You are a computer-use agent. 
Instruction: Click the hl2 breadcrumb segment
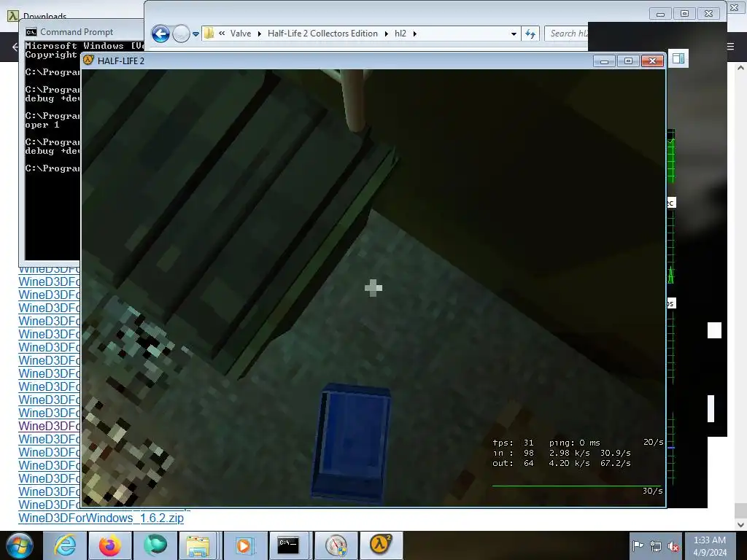point(400,34)
